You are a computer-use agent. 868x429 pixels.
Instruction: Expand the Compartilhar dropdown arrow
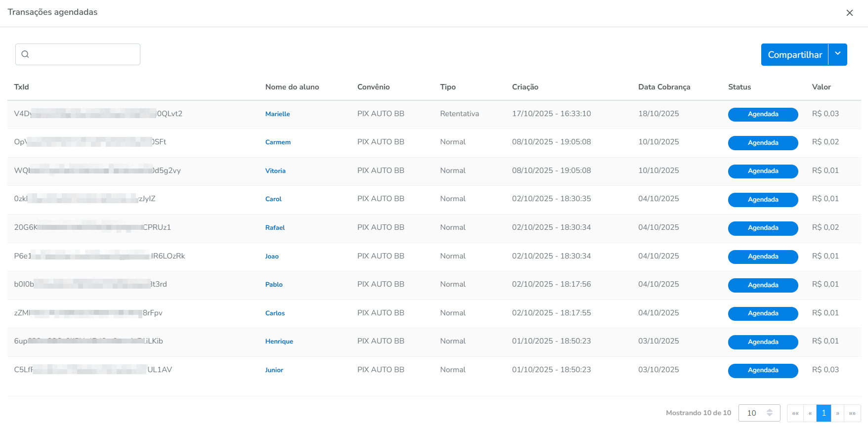[837, 54]
